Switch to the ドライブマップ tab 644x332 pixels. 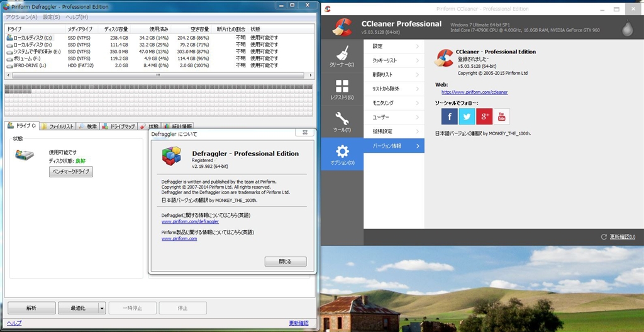point(119,126)
